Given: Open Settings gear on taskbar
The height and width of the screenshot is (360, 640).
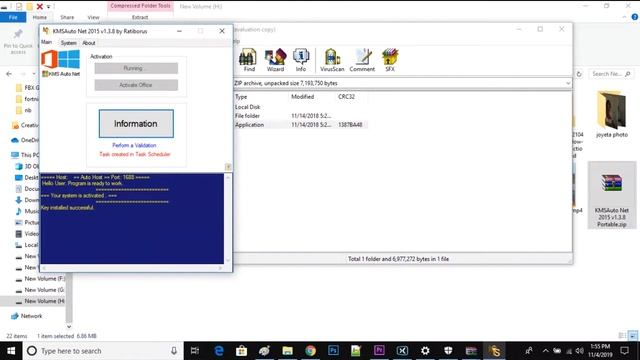Looking at the screenshot, I should tap(425, 351).
